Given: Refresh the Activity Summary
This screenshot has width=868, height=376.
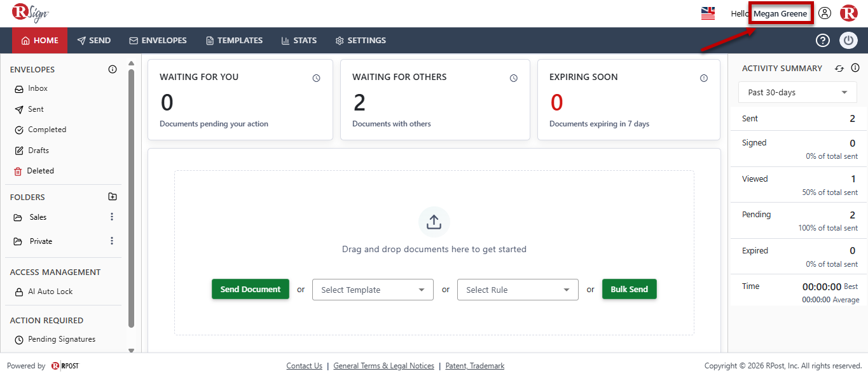Looking at the screenshot, I should click(x=839, y=69).
